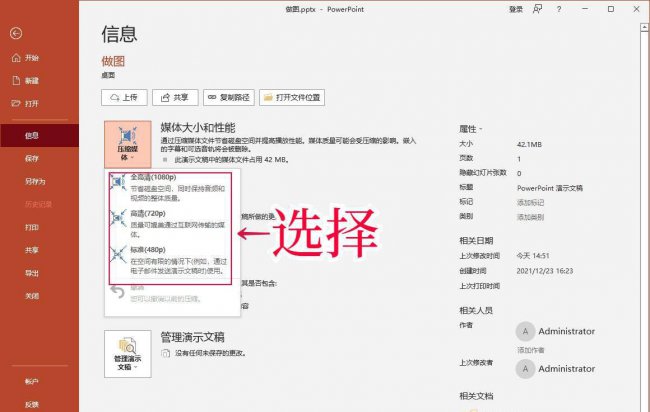Click the cloud icon on 上传 button
This screenshot has width=650, height=412.
[115, 97]
